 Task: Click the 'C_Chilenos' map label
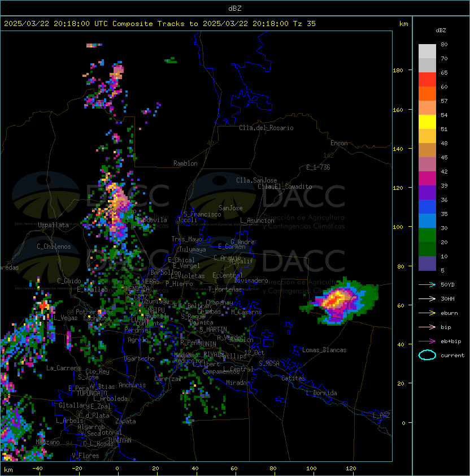coord(54,246)
